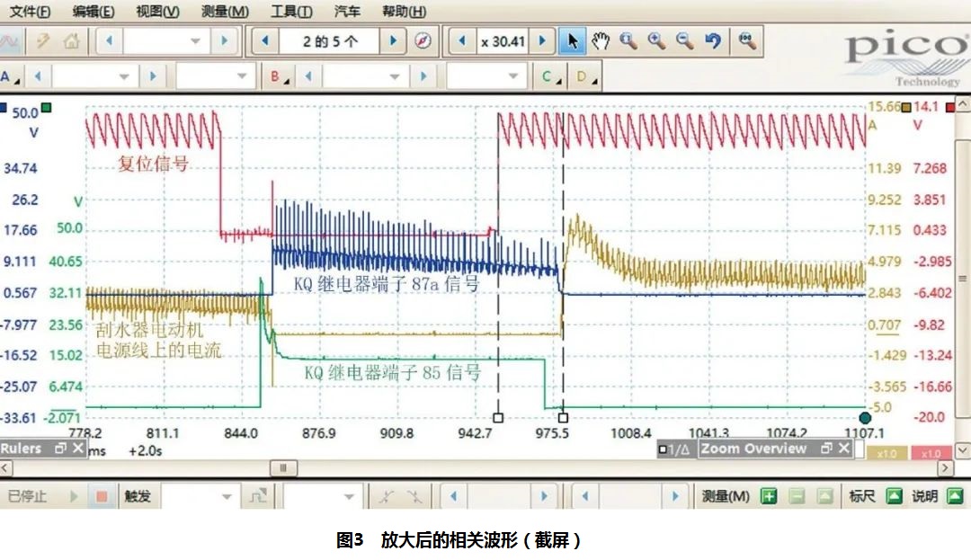This screenshot has width=971, height=560.
Task: Decrease Channel B input range
Action: click(308, 76)
